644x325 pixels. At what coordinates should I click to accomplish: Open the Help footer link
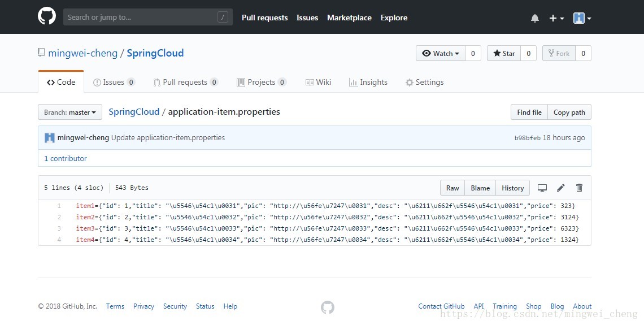230,306
